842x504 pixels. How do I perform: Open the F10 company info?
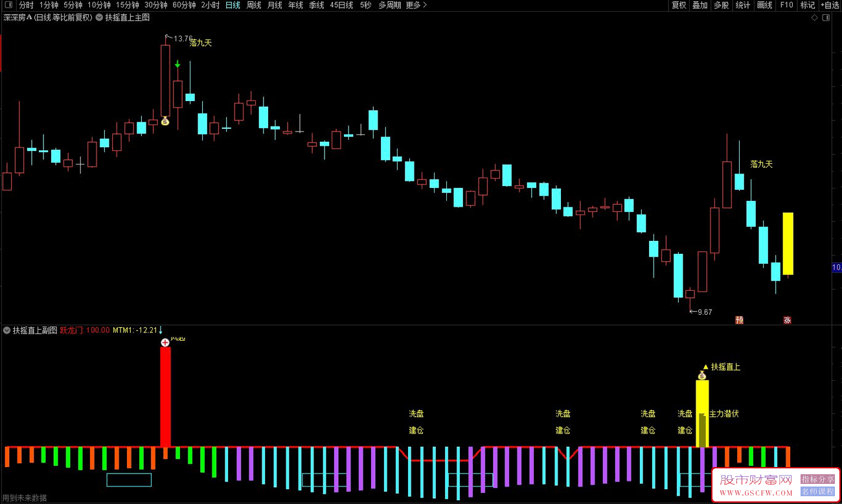(x=786, y=5)
